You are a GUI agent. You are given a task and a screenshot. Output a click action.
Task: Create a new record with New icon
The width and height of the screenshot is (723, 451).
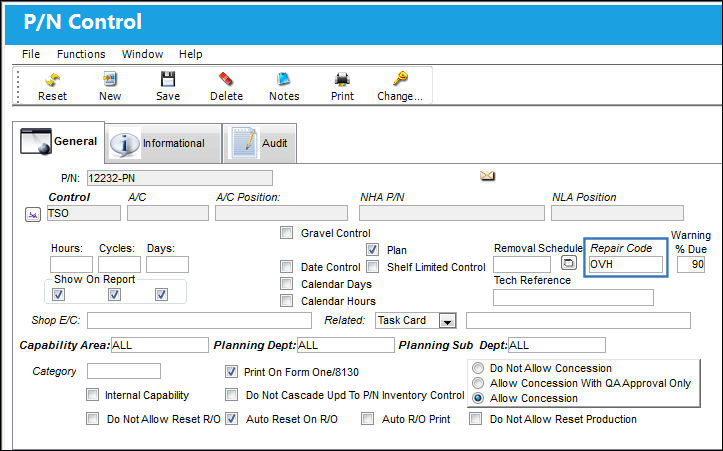(x=110, y=79)
